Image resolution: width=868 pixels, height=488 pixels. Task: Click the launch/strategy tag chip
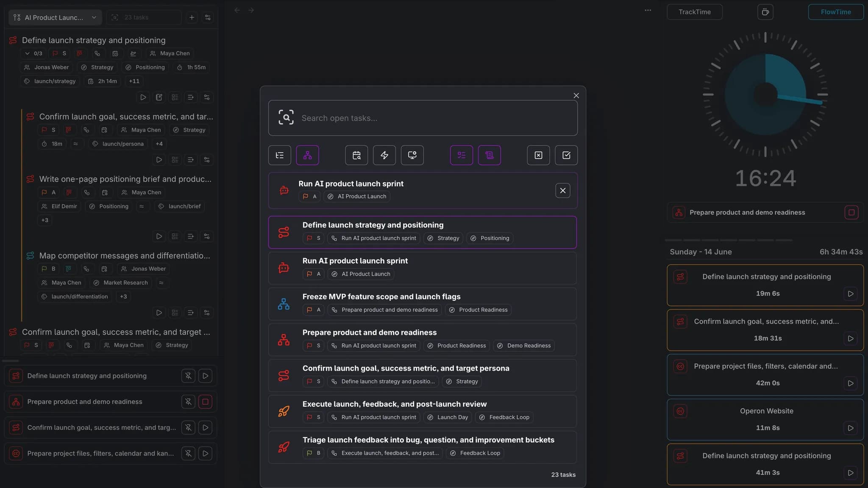pyautogui.click(x=50, y=81)
